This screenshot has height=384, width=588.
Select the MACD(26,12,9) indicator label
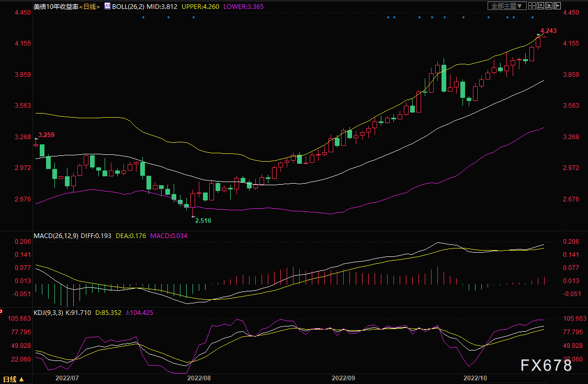click(x=56, y=236)
